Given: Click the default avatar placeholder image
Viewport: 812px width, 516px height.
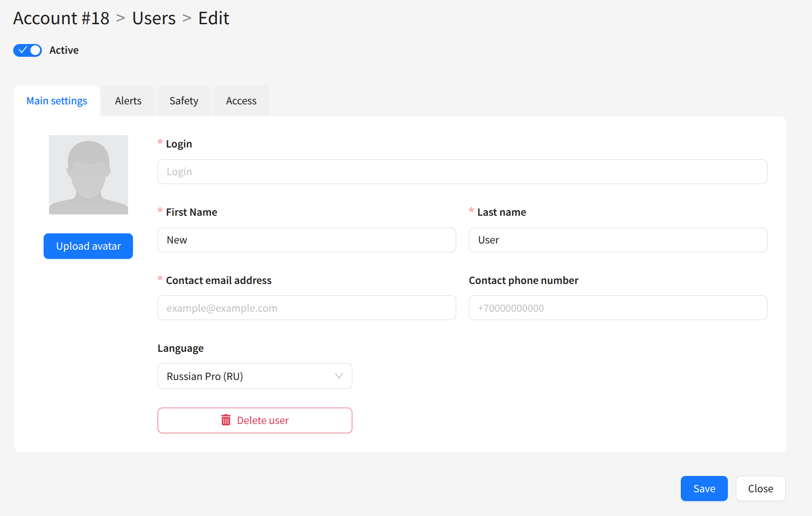Looking at the screenshot, I should point(89,175).
